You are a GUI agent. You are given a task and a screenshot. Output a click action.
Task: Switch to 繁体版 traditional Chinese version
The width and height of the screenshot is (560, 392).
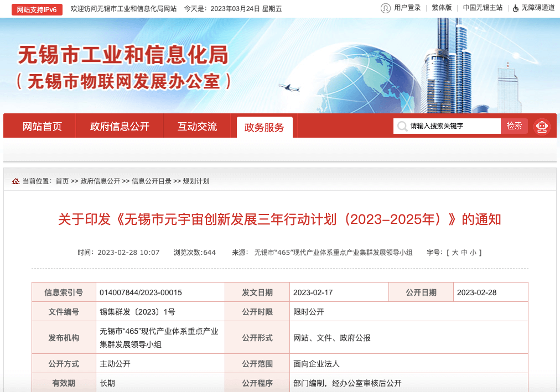pos(442,8)
